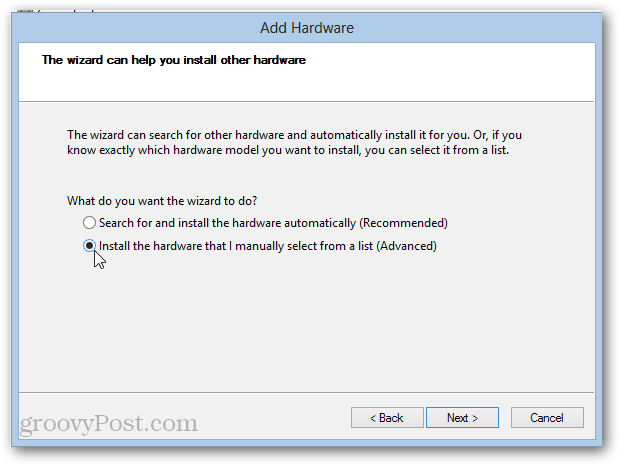Choose the 'Install the hardware that I manually select' label
This screenshot has height=465, width=620.
point(268,246)
